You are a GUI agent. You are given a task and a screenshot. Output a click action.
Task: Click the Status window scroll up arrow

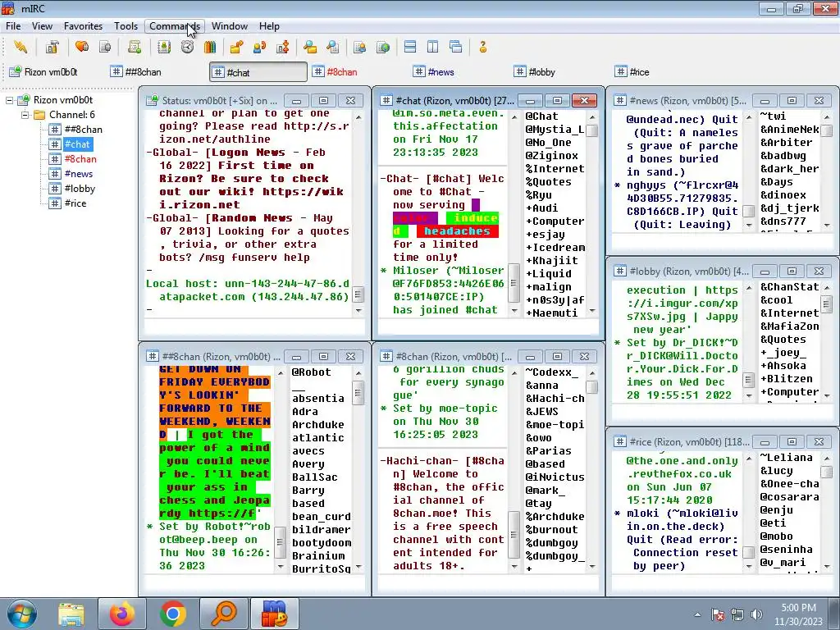pyautogui.click(x=358, y=116)
